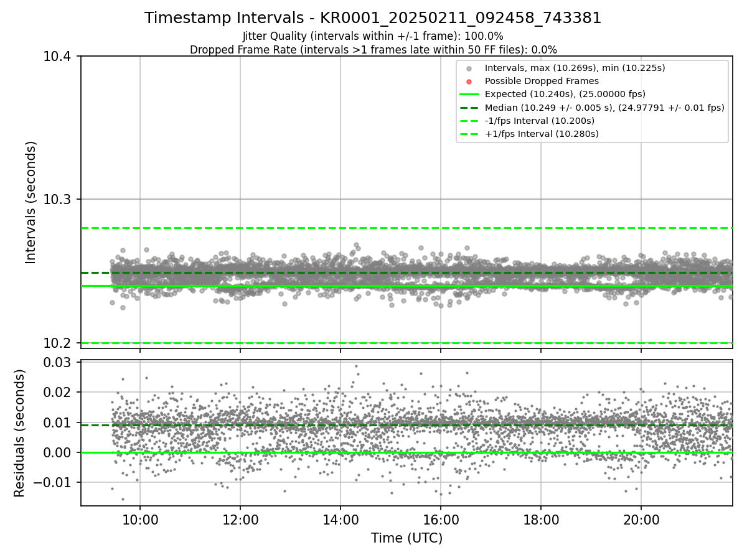
Task: Click the 10.2 y-axis tick label
Action: point(58,343)
